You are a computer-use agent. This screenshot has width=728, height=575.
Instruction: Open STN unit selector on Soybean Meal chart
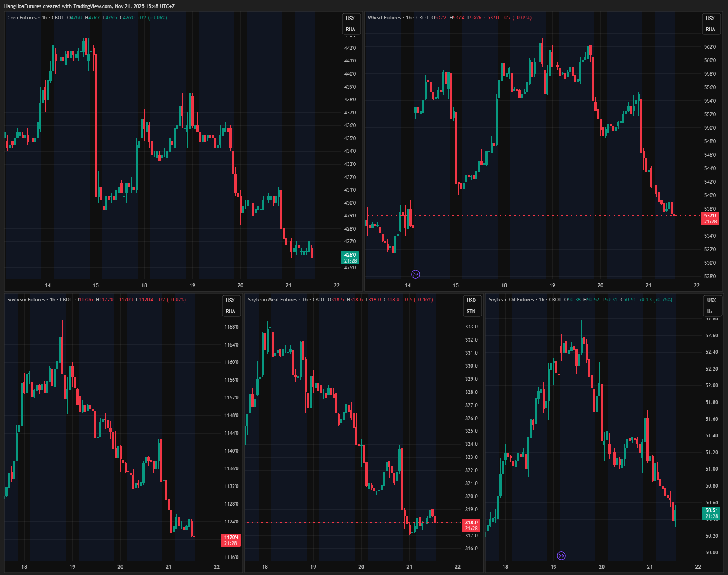coord(471,312)
